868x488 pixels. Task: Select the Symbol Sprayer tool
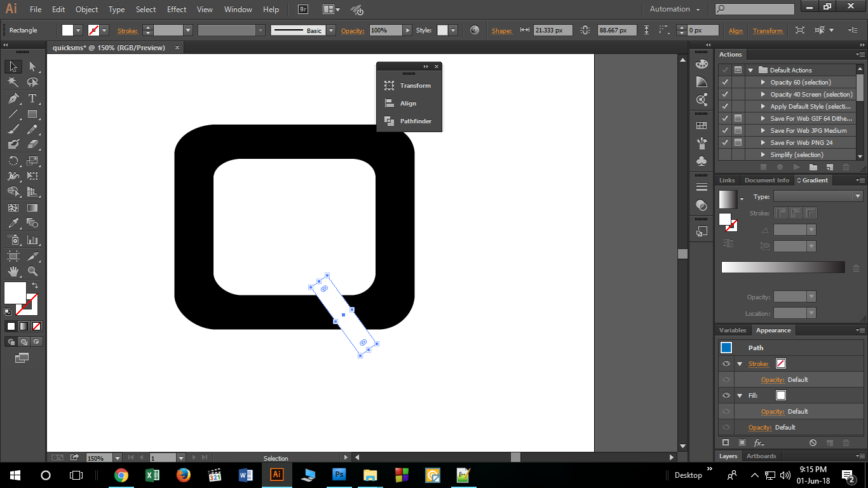[13, 240]
